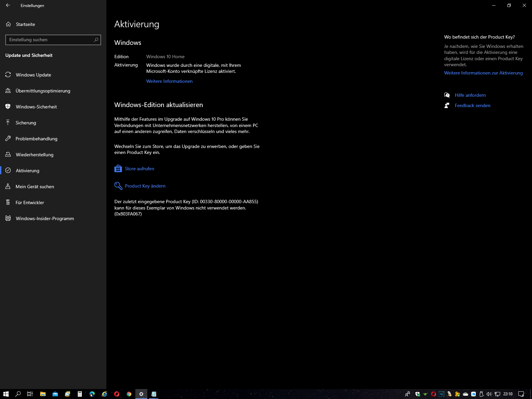The height and width of the screenshot is (399, 532).
Task: Open the Action Center notifications
Action: (x=521, y=394)
